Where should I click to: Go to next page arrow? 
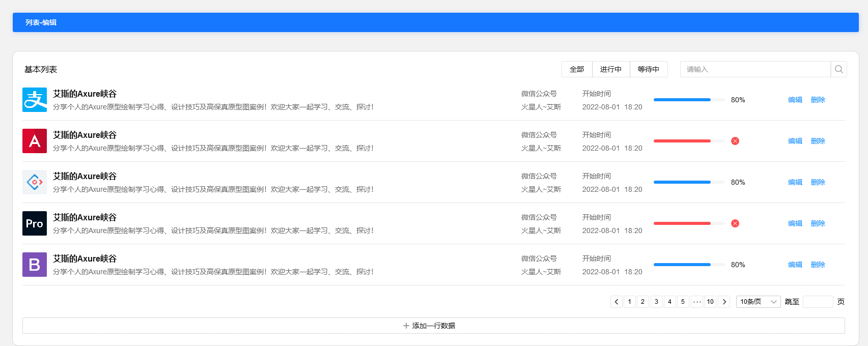[724, 302]
